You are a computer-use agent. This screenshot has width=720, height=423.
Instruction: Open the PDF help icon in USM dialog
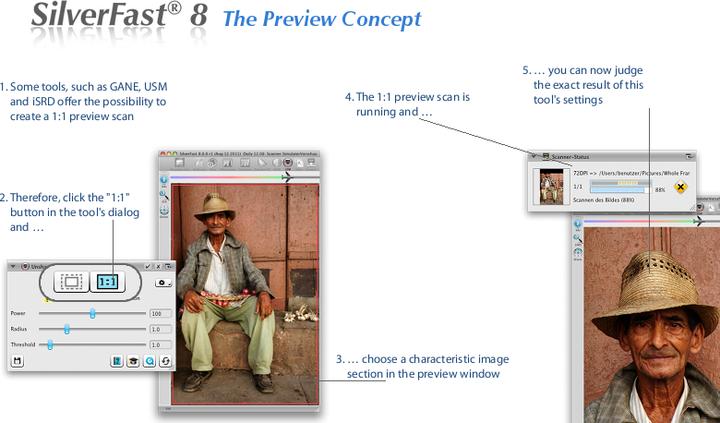point(117,361)
